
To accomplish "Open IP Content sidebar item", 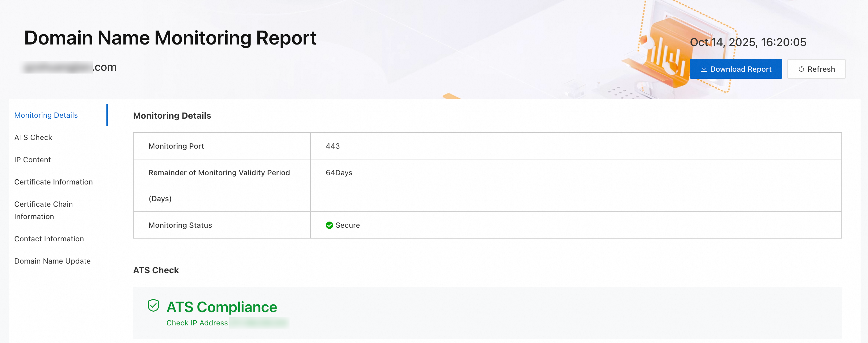I will tap(32, 159).
